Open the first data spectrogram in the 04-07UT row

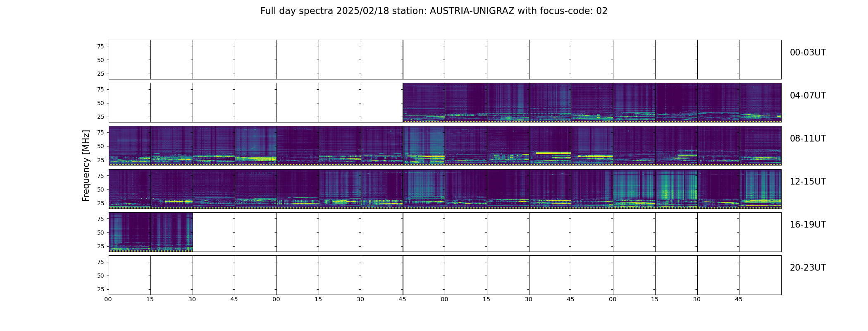pyautogui.click(x=424, y=103)
